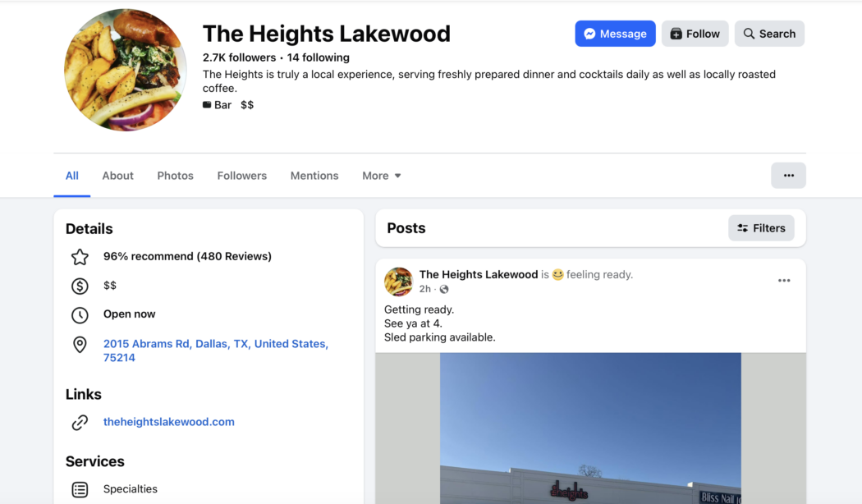
Task: Open the page's three-dot overflow menu
Action: click(788, 176)
